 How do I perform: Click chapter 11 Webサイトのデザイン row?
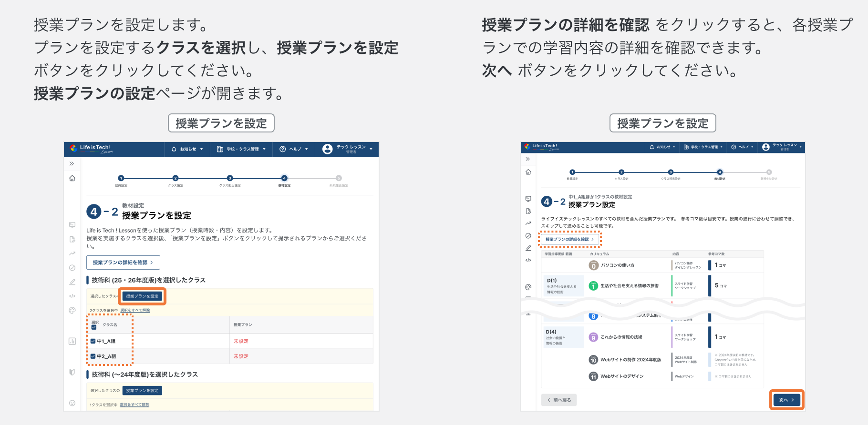(652, 376)
